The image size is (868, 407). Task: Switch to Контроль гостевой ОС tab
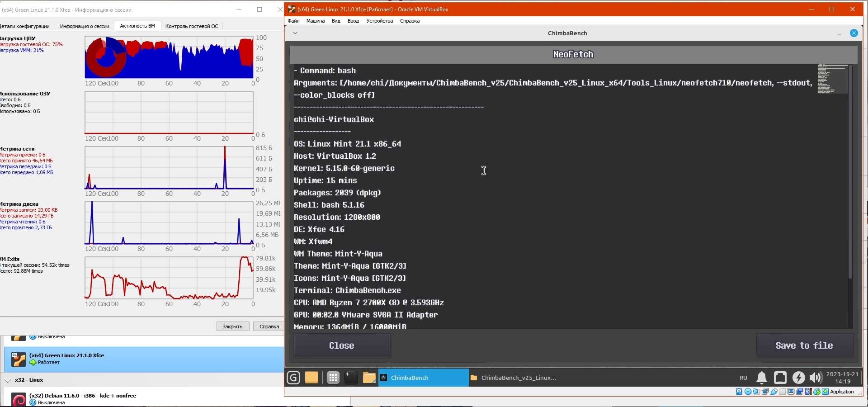pos(192,26)
